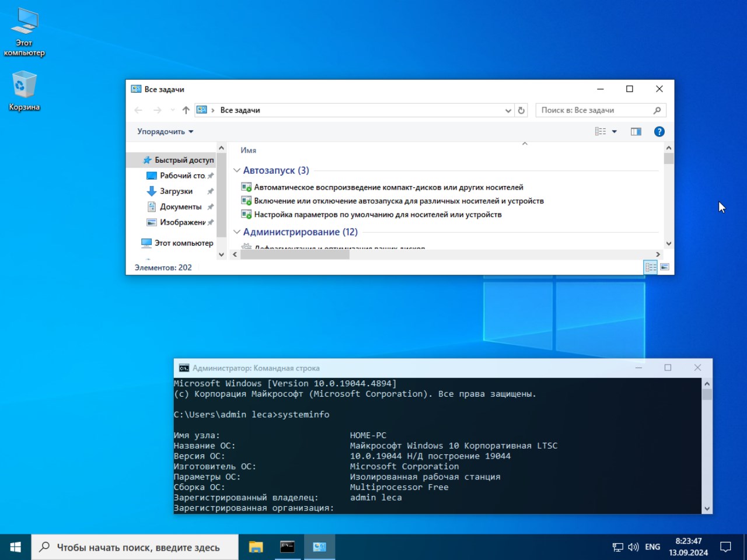
Task: Open Explorer help with the question mark icon
Action: point(659,132)
